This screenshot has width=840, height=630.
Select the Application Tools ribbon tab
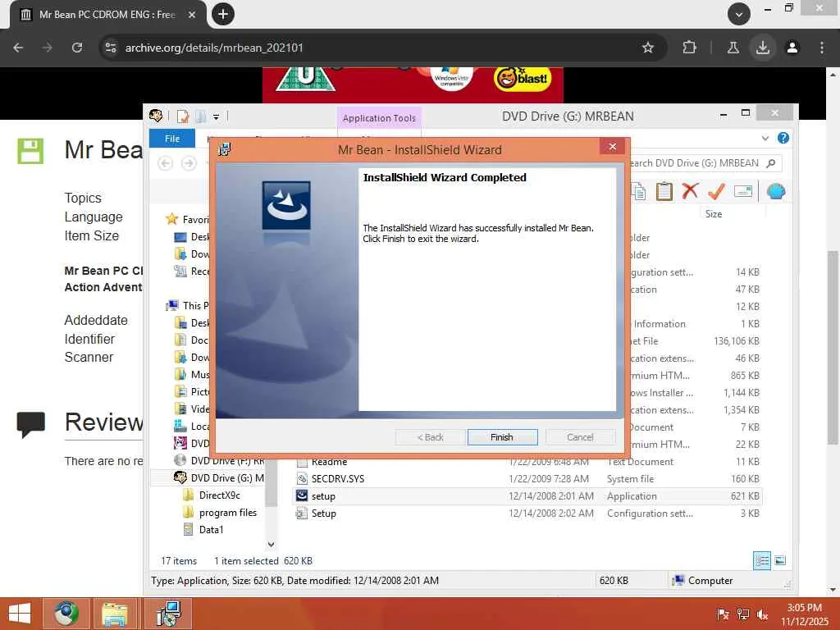pyautogui.click(x=379, y=118)
